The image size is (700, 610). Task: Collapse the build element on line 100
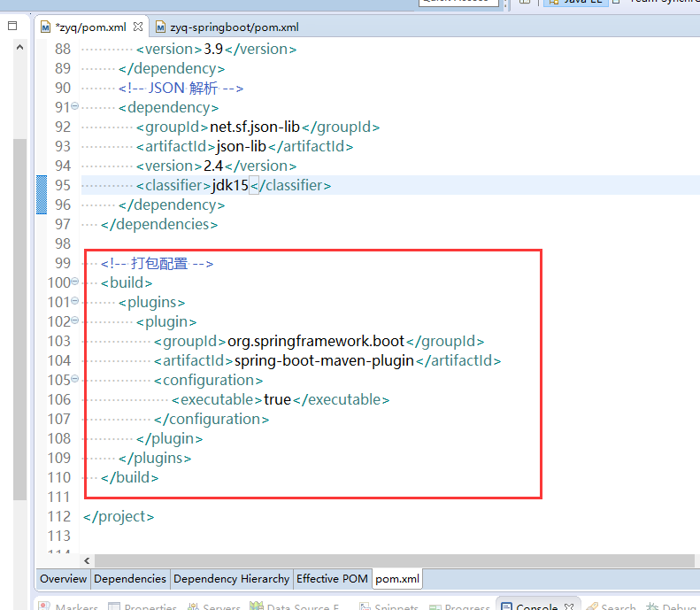click(x=75, y=282)
